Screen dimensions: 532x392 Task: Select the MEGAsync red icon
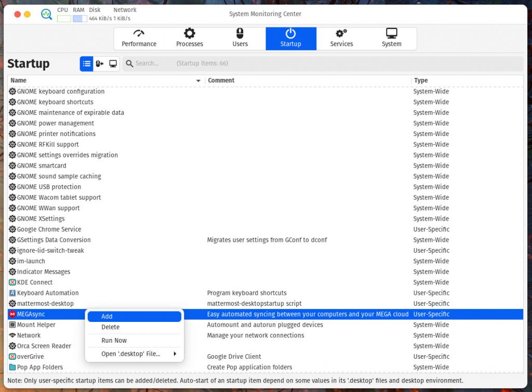pyautogui.click(x=12, y=314)
